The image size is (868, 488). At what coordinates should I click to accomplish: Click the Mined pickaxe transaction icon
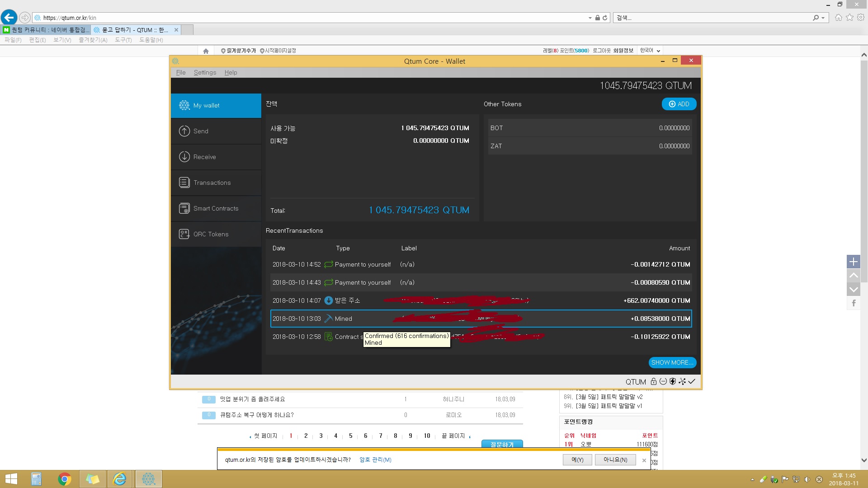coord(329,319)
